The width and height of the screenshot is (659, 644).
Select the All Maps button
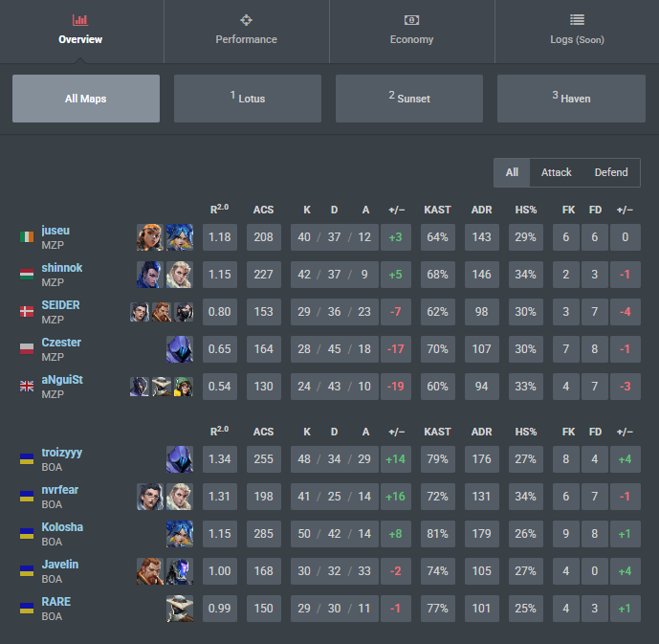tap(86, 99)
